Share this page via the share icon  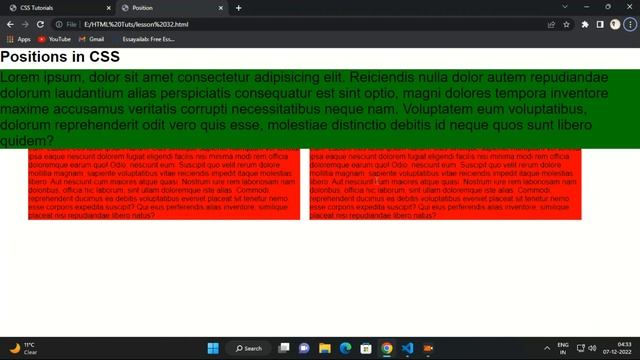tap(551, 24)
